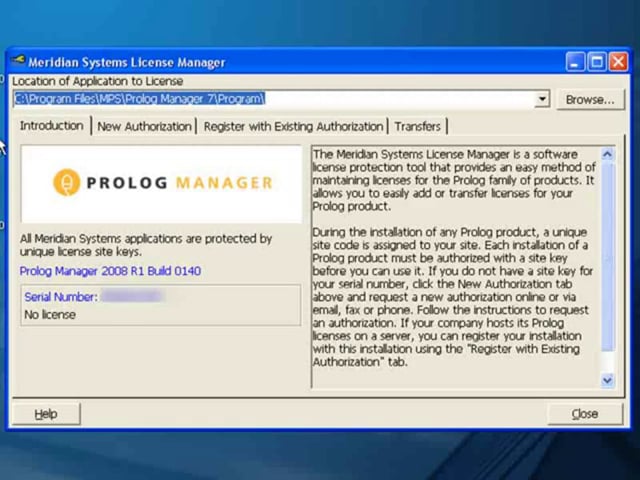Click the Prolog Manager logo image

pyautogui.click(x=162, y=184)
